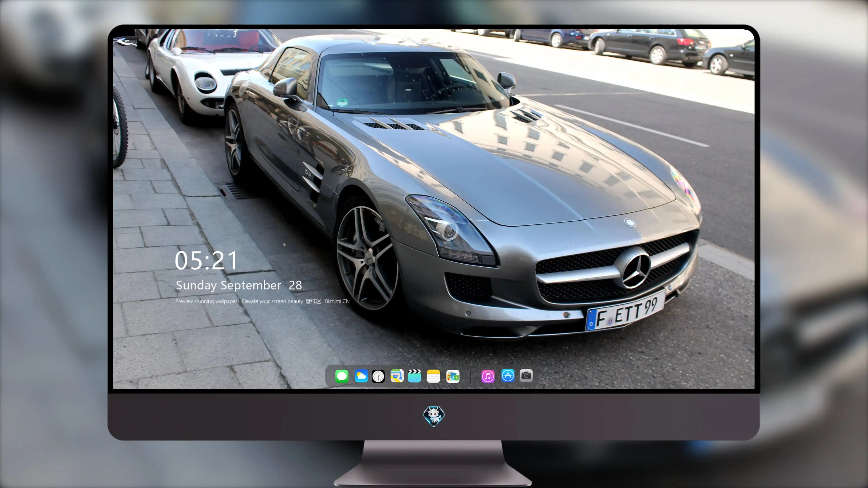Click the 05:21 clock display
Image resolution: width=868 pixels, height=488 pixels.
click(x=206, y=261)
